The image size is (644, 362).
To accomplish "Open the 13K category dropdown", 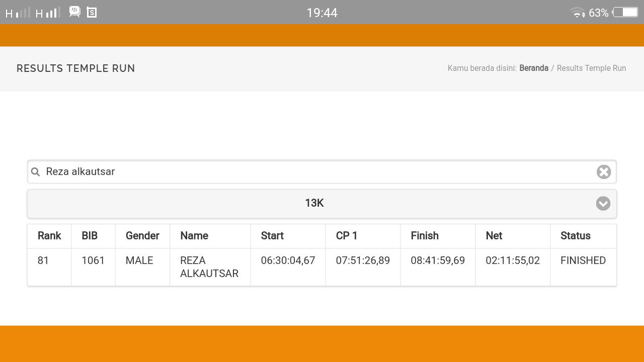I will (x=322, y=204).
